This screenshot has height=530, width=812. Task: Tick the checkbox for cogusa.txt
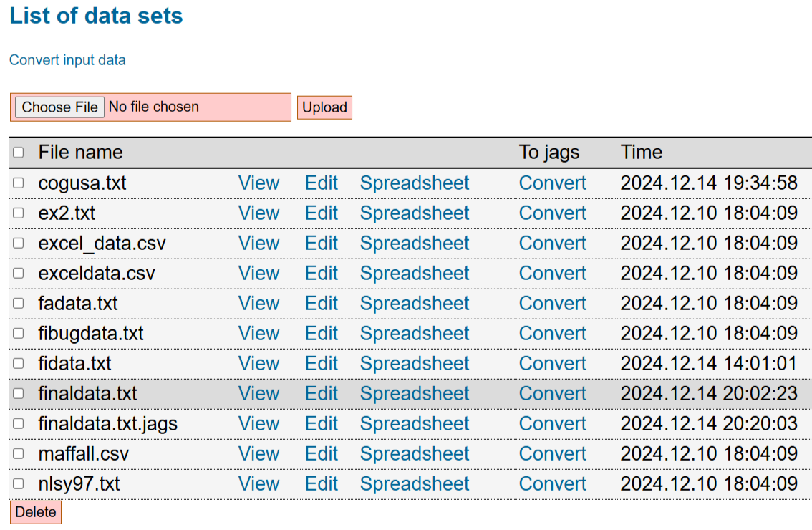(19, 183)
